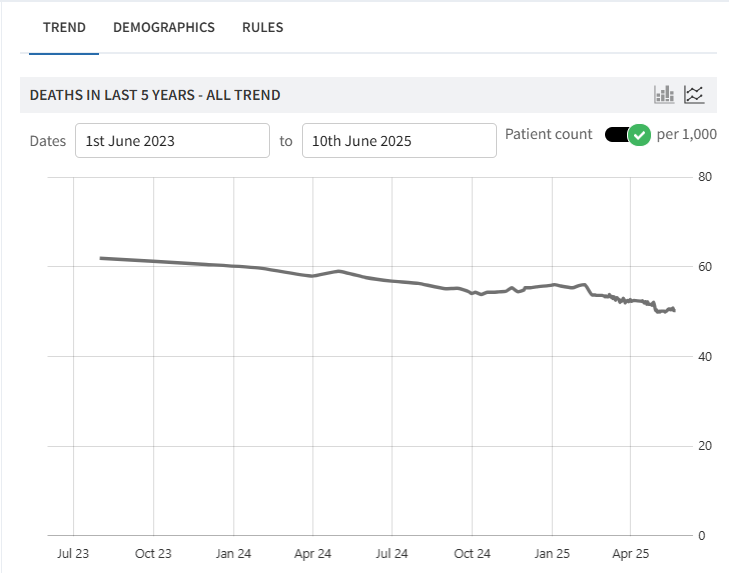The image size is (729, 573).
Task: Click the 0 y-axis value
Action: [x=702, y=535]
